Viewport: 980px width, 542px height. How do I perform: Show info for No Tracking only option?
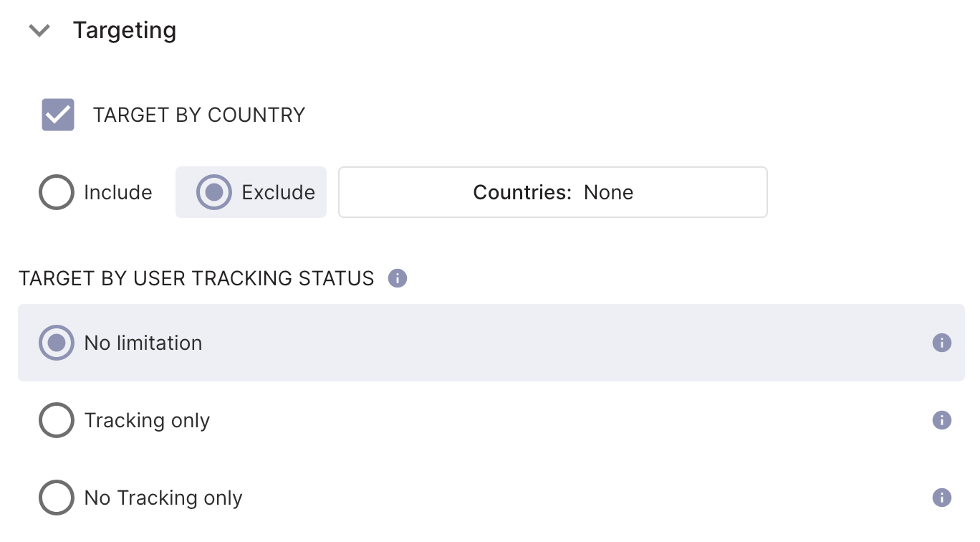pos(943,498)
